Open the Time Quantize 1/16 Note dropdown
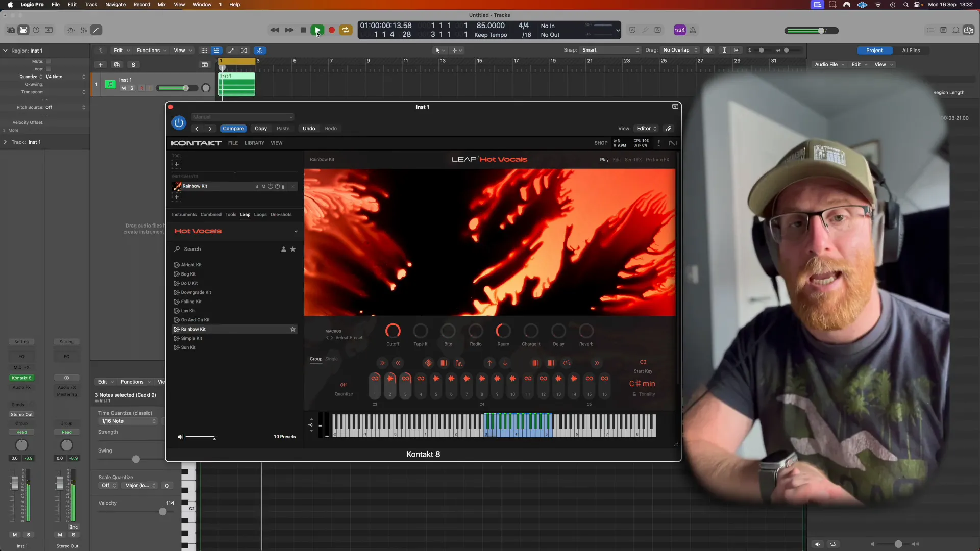This screenshot has height=551, width=980. (128, 421)
